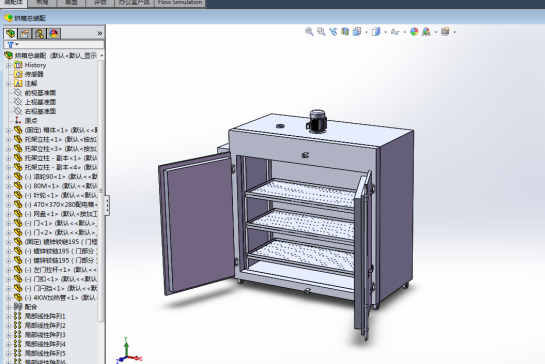
Task: Click Apply Scene icon
Action: [426, 32]
